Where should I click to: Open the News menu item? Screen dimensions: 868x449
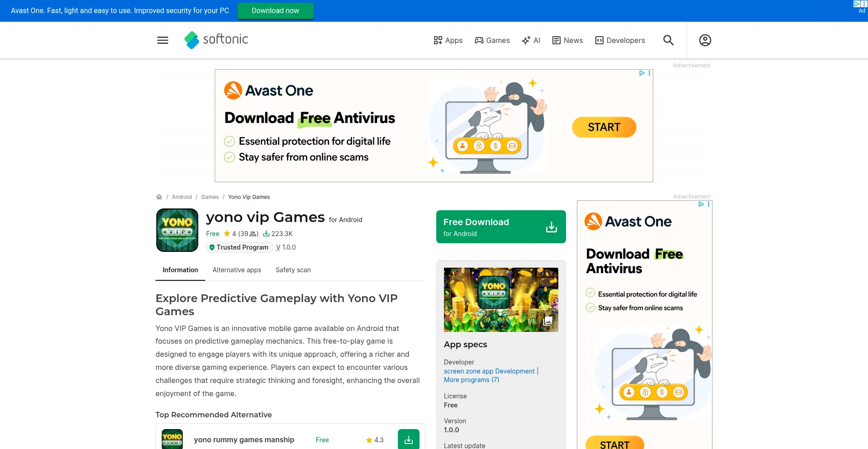[x=568, y=40]
